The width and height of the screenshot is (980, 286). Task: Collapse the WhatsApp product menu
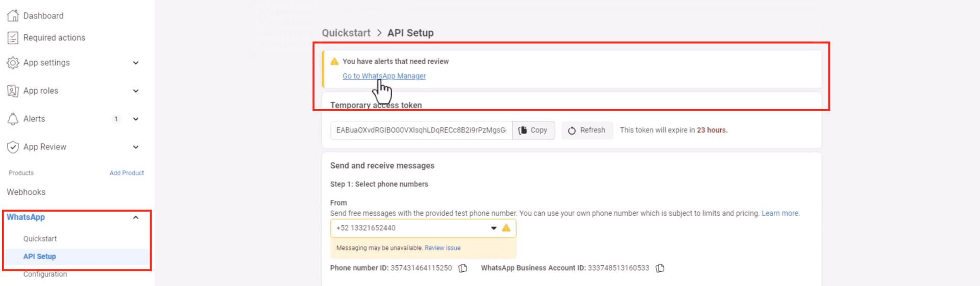136,217
